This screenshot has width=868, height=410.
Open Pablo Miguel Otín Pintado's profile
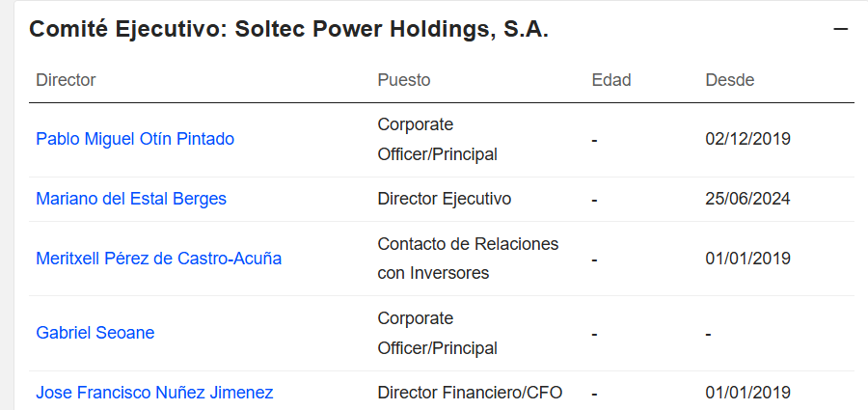135,139
